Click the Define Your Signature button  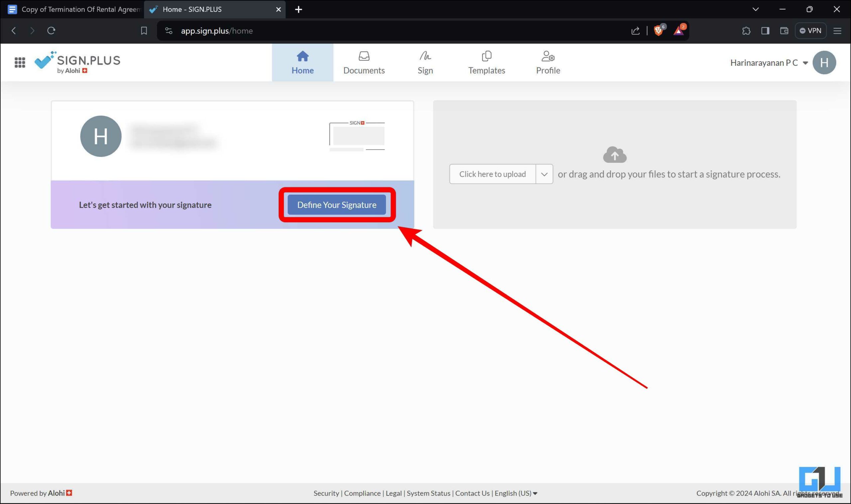point(337,205)
